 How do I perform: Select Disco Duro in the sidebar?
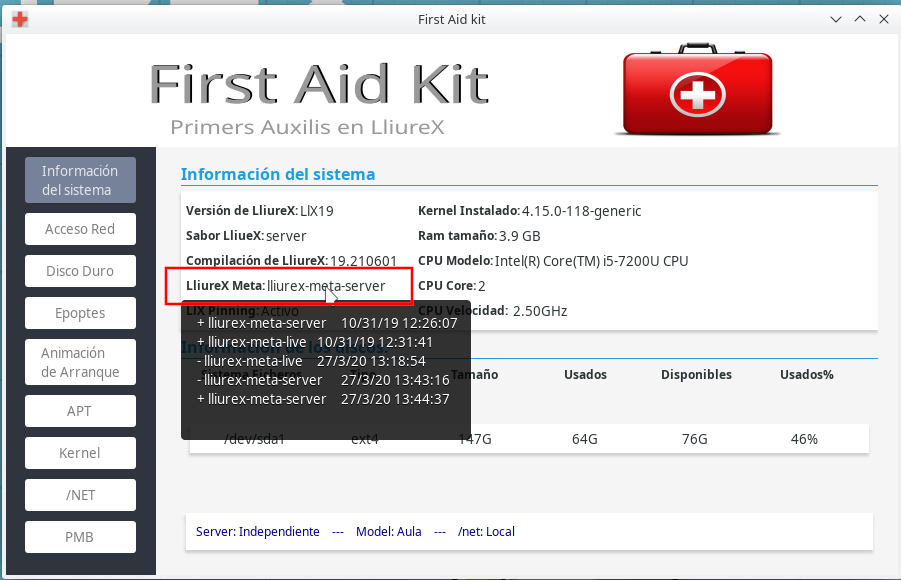tap(80, 271)
